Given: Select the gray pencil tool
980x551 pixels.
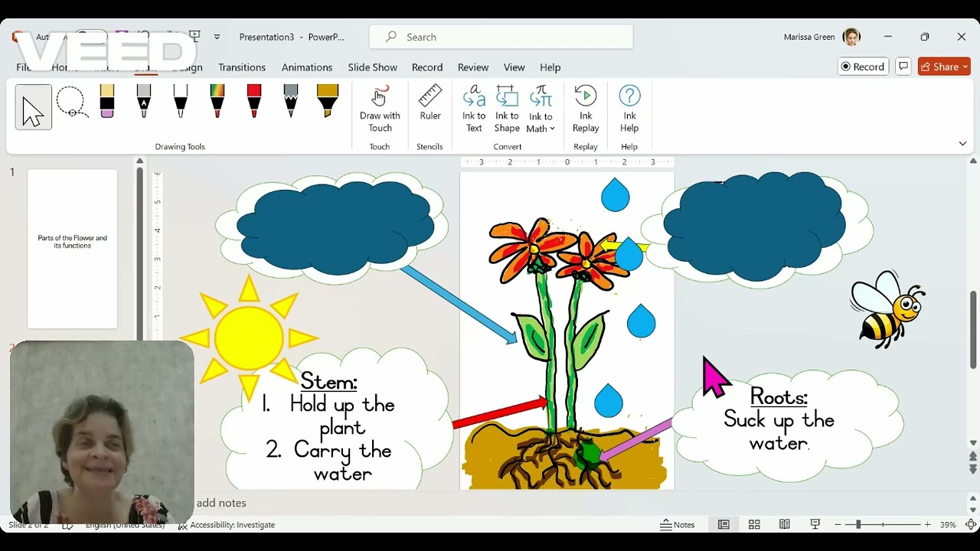Looking at the screenshot, I should [291, 101].
